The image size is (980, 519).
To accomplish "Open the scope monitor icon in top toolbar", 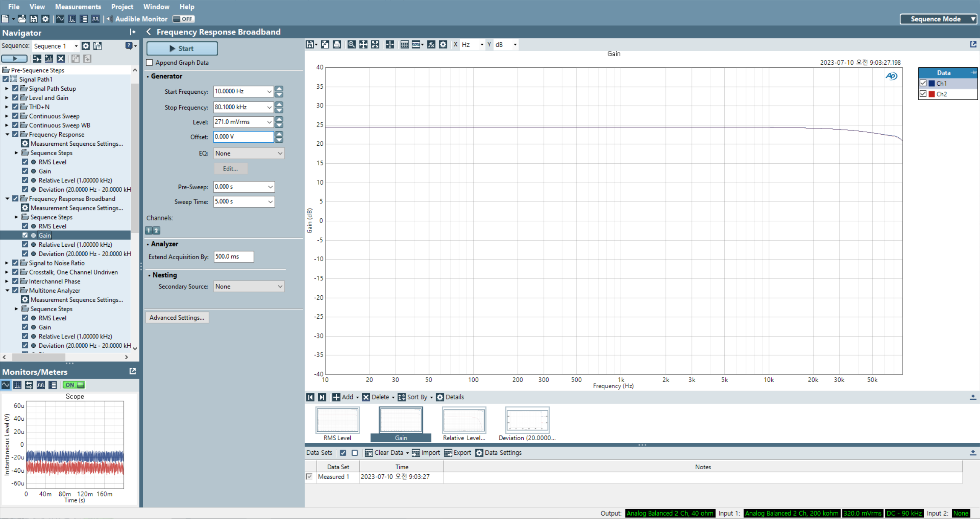I will point(60,19).
